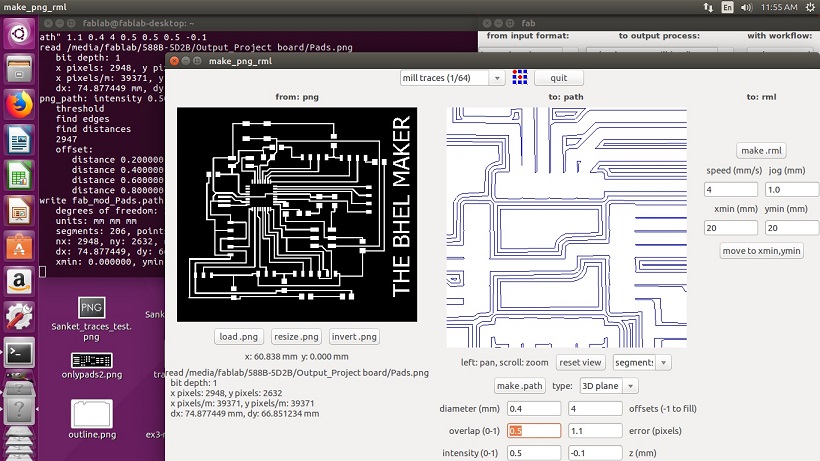Image resolution: width=820 pixels, height=461 pixels.
Task: Click move to xmin,ymin button
Action: [761, 251]
